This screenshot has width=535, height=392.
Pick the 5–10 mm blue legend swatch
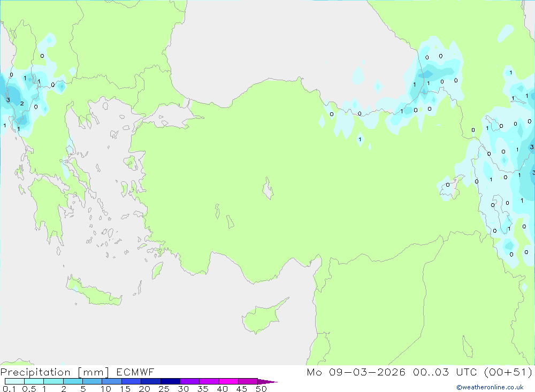click(x=93, y=381)
